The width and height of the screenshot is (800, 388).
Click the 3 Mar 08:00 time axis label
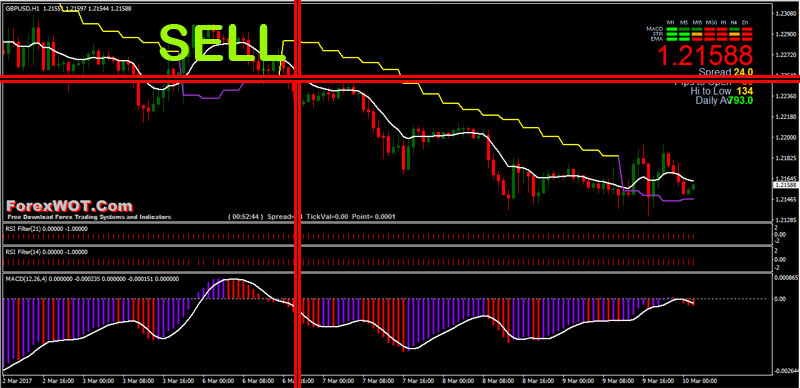point(137,381)
